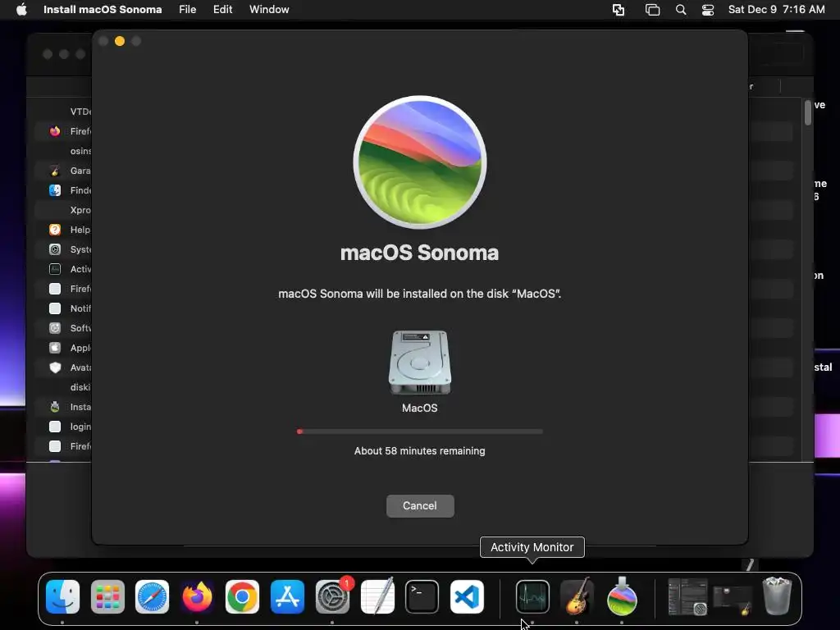Open the Window menu

click(x=269, y=10)
